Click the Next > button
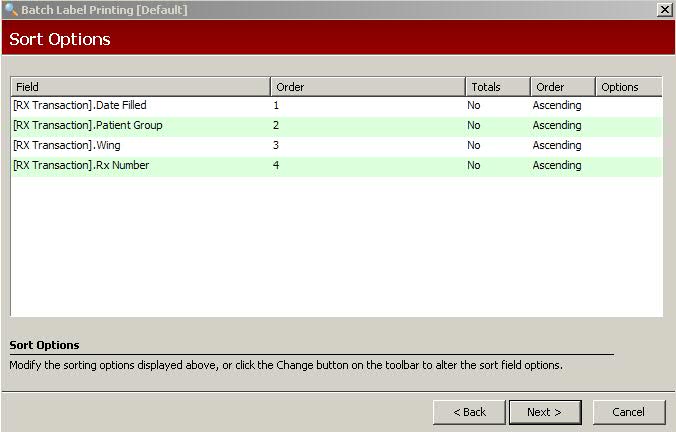Screen dimensions: 676x432 tap(545, 412)
